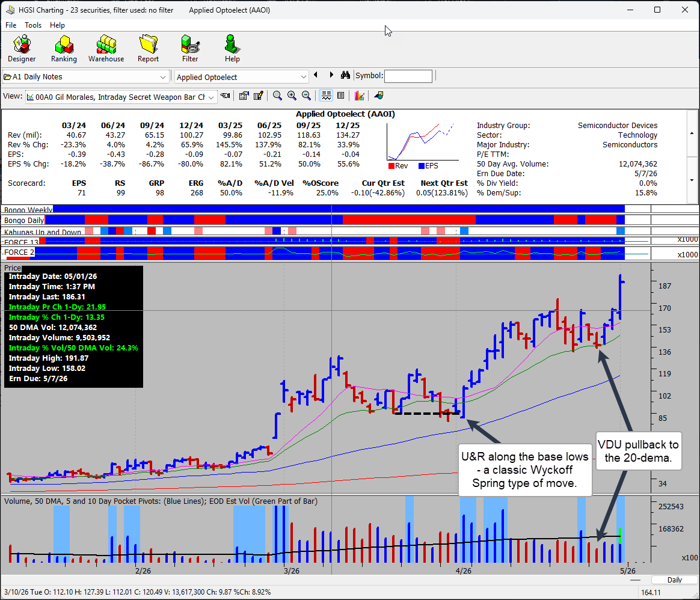
Task: Open the A1 Daily Notes list dropdown
Action: 86,77
